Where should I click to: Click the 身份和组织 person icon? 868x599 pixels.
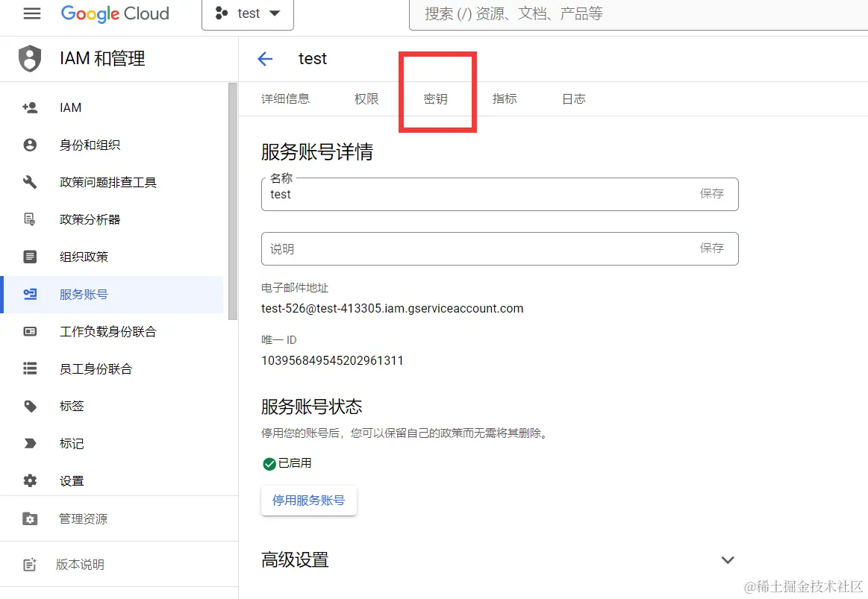click(x=30, y=145)
